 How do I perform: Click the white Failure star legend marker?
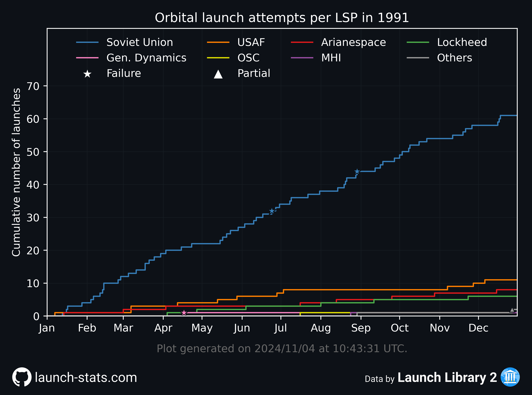(87, 74)
